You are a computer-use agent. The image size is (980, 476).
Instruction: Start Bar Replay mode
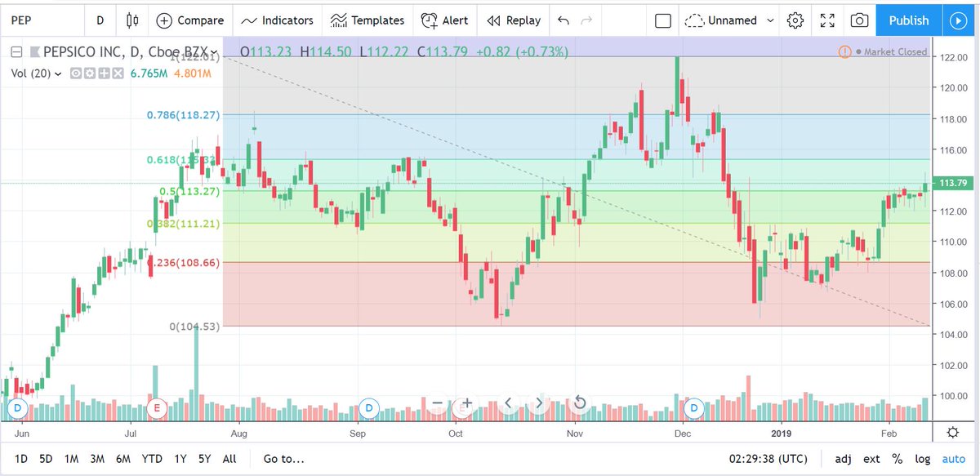tap(514, 20)
